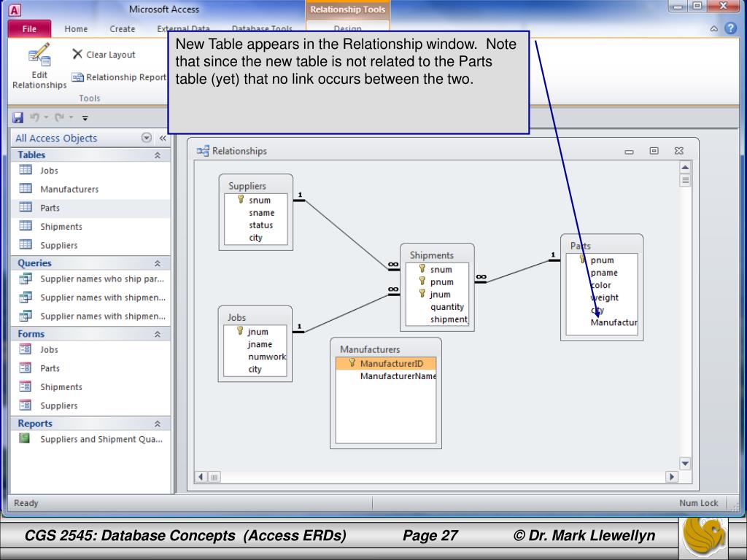Select the Suppliers table icon
Viewport: 747px width, 560px height.
[x=26, y=245]
